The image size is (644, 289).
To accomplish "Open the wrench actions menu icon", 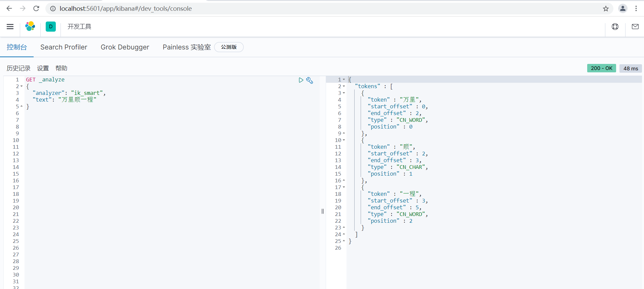I will (x=310, y=80).
